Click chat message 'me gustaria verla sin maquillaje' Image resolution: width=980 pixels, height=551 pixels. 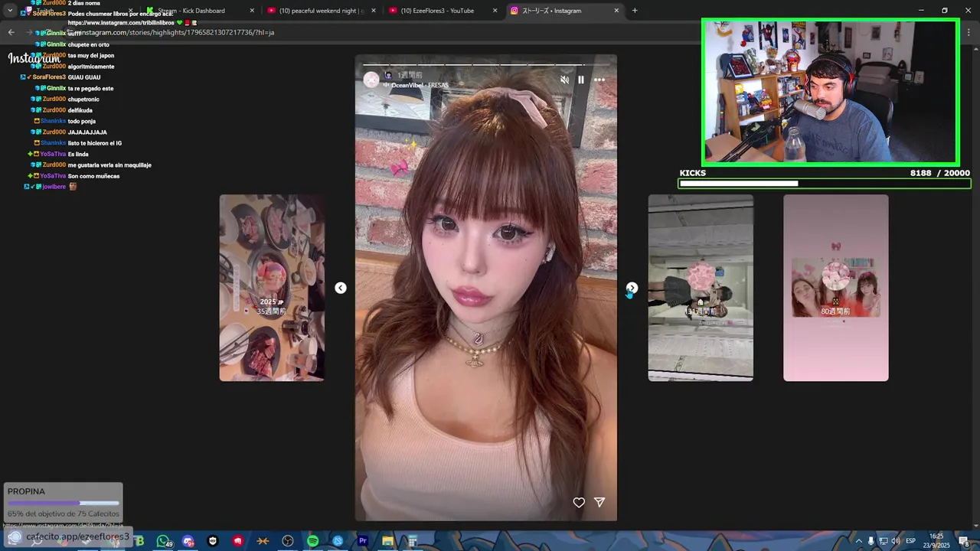109,165
